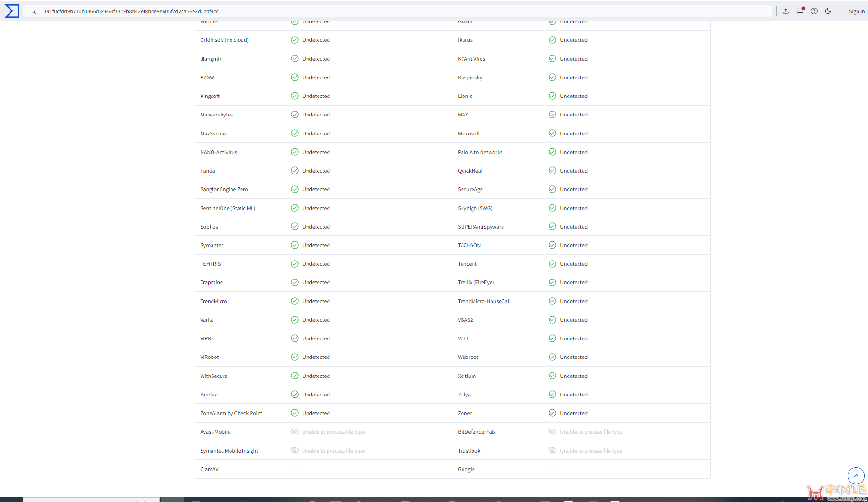Click 'Unable to process file type' for Trustlook
868x502 pixels.
(591, 451)
